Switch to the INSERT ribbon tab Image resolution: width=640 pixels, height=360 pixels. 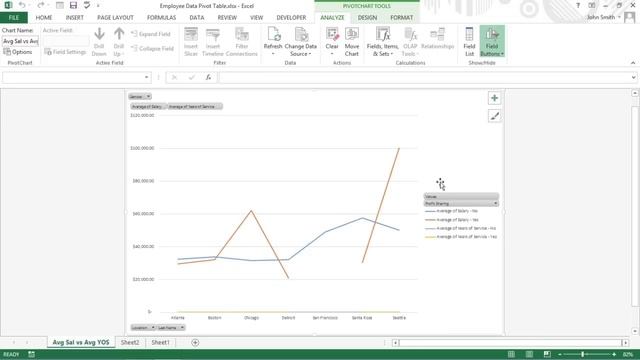tap(75, 18)
